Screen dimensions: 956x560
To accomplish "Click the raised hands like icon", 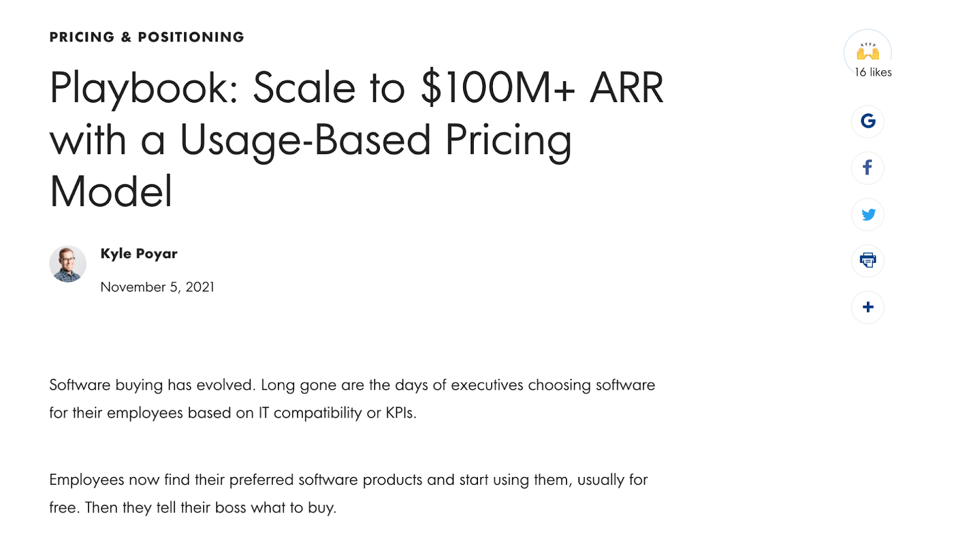I will click(x=868, y=51).
